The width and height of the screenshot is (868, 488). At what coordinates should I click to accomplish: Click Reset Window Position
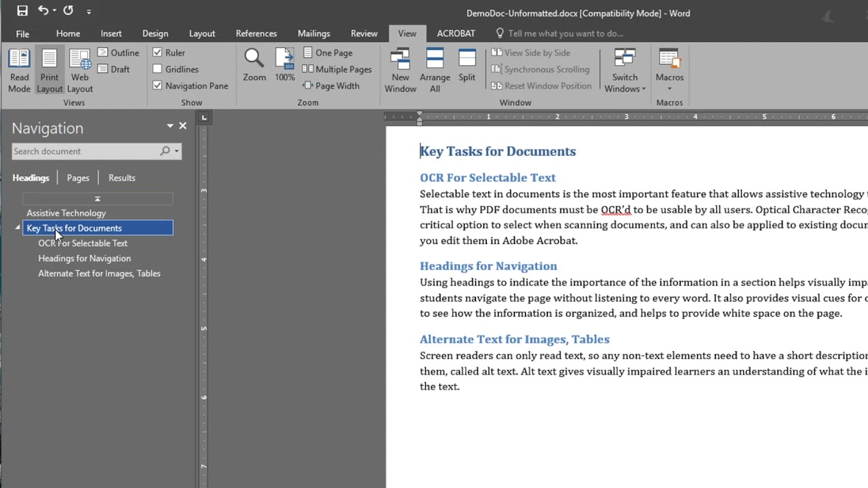541,85
